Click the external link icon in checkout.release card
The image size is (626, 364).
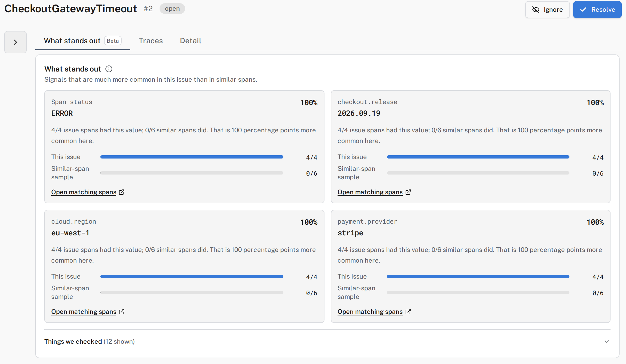pyautogui.click(x=408, y=192)
